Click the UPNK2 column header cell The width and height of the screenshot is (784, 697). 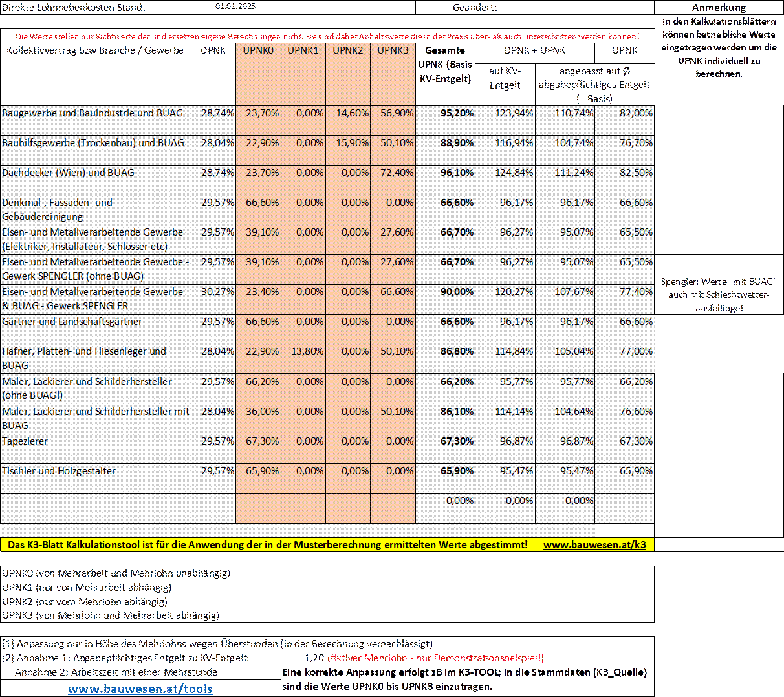coord(348,50)
